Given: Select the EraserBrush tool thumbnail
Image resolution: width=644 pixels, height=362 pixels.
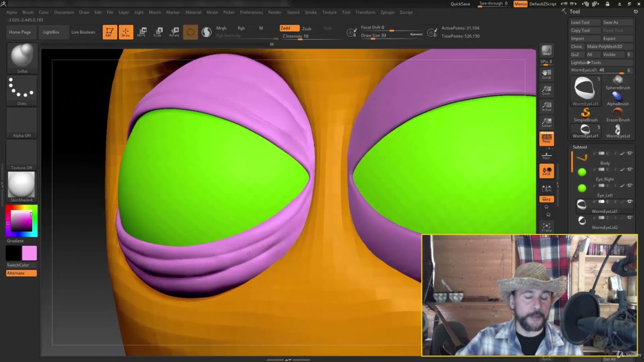Looking at the screenshot, I should pos(618,115).
